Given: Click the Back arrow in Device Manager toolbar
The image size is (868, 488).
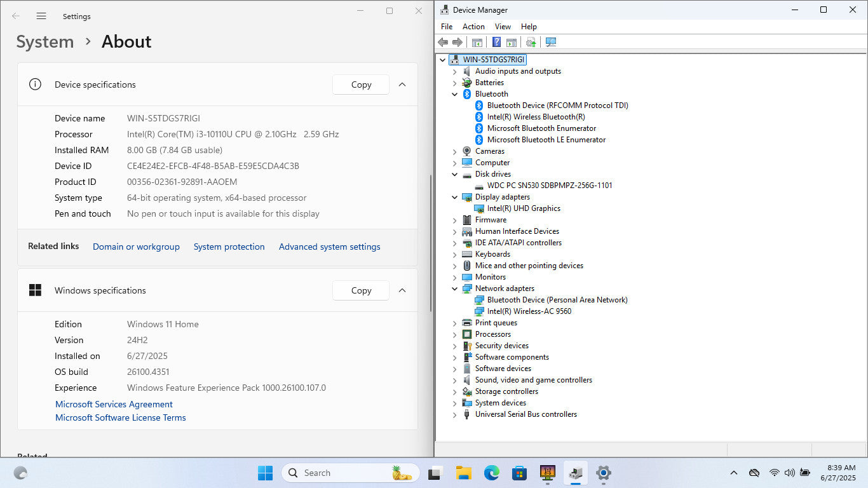Looking at the screenshot, I should tap(443, 42).
